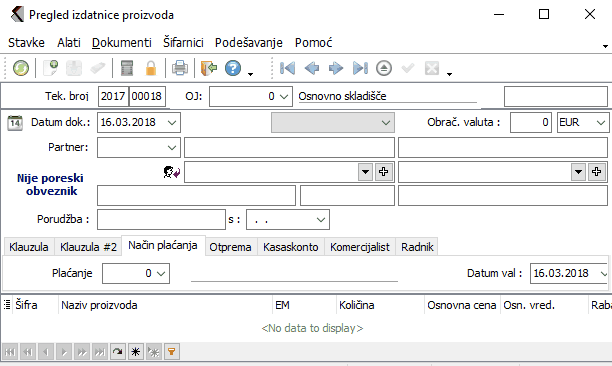Click the calendar icon next to Datum dok.
The image size is (612, 366).
pyautogui.click(x=15, y=123)
